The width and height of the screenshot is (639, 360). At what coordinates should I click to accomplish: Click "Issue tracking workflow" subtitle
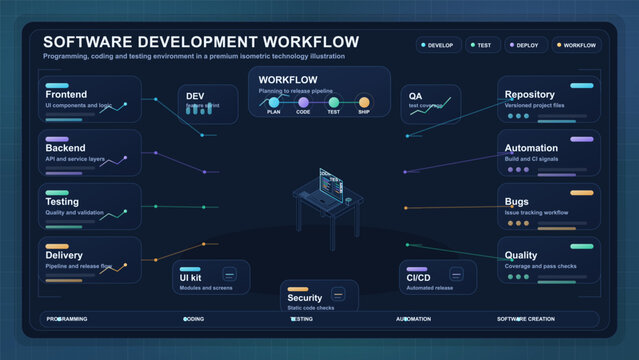point(536,212)
